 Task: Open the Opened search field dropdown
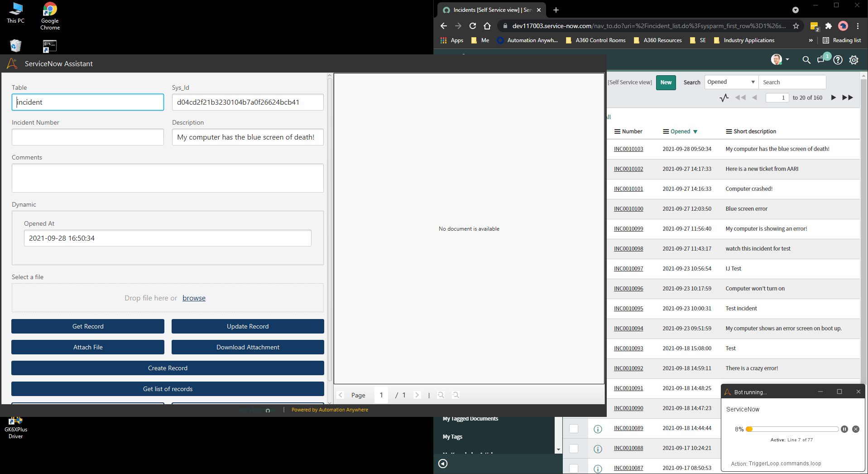point(731,82)
